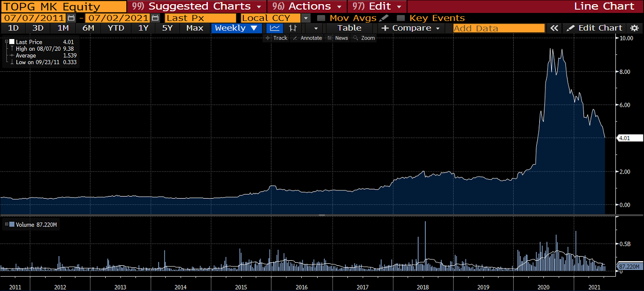
Task: Open the Actions menu
Action: (x=308, y=6)
